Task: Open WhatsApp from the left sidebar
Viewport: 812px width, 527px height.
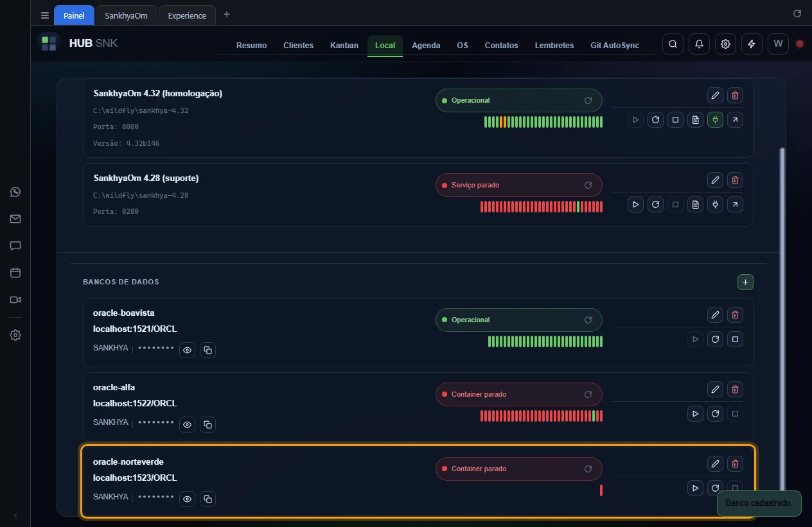Action: (x=15, y=192)
